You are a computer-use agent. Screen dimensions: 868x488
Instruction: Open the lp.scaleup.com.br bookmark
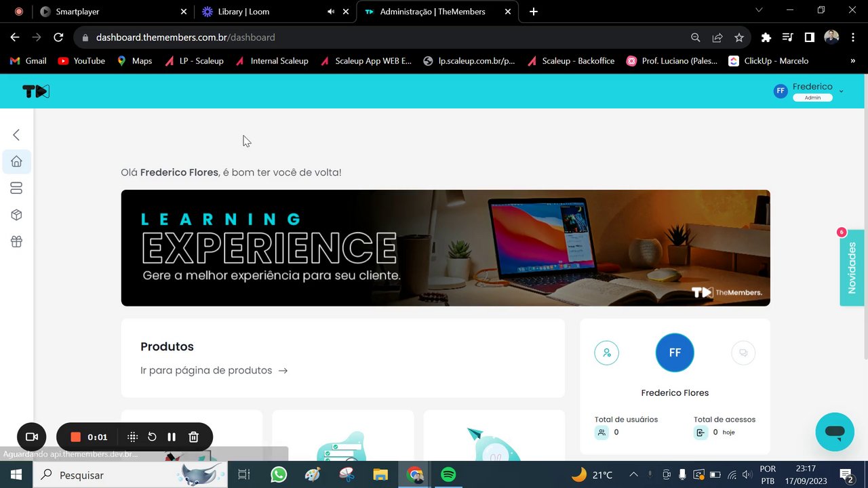(469, 60)
